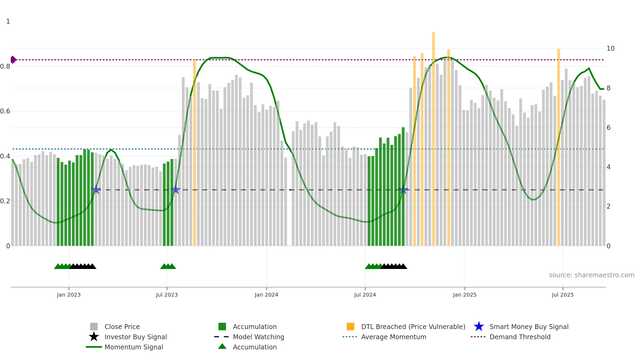Click the black Investor Buy Signal star
Screen dimensions: 644x362
click(x=94, y=337)
